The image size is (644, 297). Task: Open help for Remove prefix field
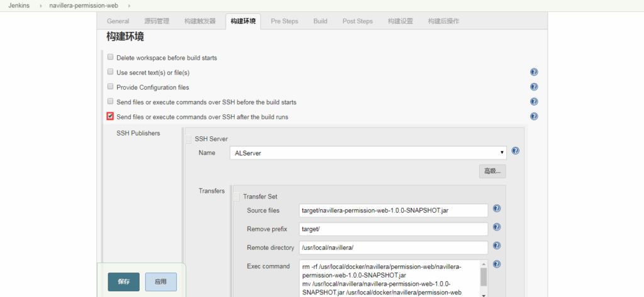tap(496, 227)
